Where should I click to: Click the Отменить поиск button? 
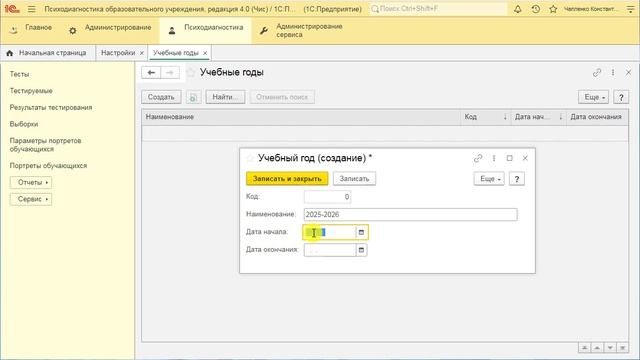282,97
